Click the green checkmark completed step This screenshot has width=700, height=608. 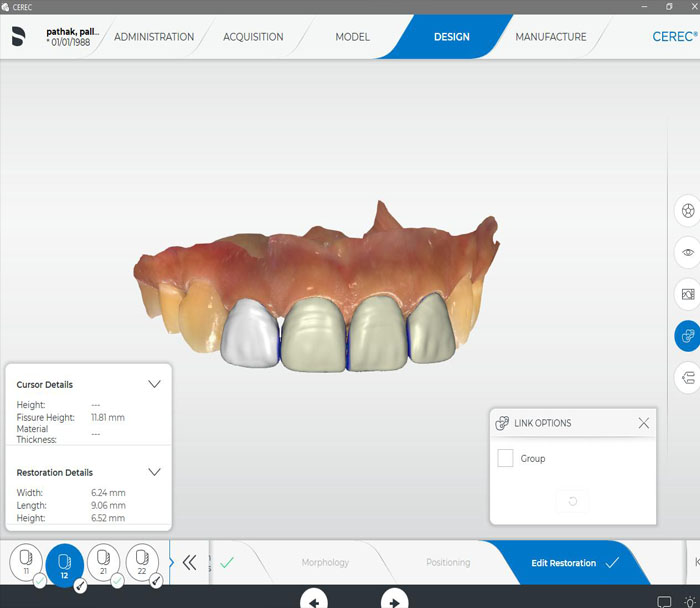click(x=227, y=562)
